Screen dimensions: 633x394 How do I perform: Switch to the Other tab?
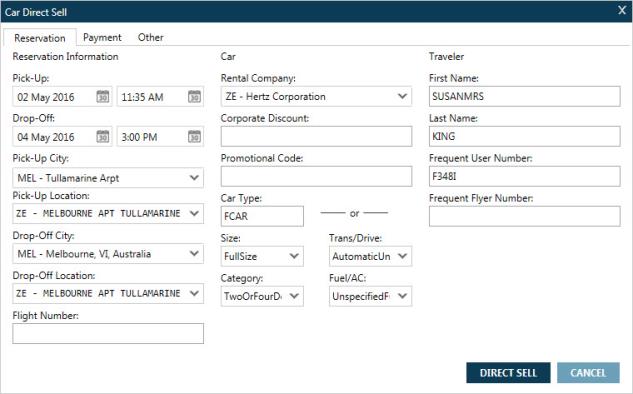[x=151, y=38]
